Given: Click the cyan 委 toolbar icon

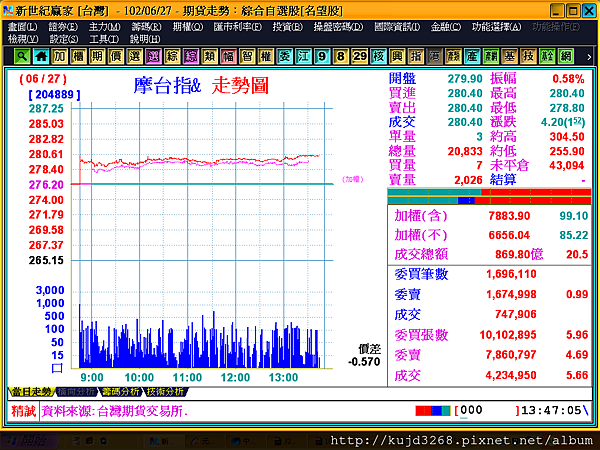Looking at the screenshot, I should pyautogui.click(x=285, y=56).
